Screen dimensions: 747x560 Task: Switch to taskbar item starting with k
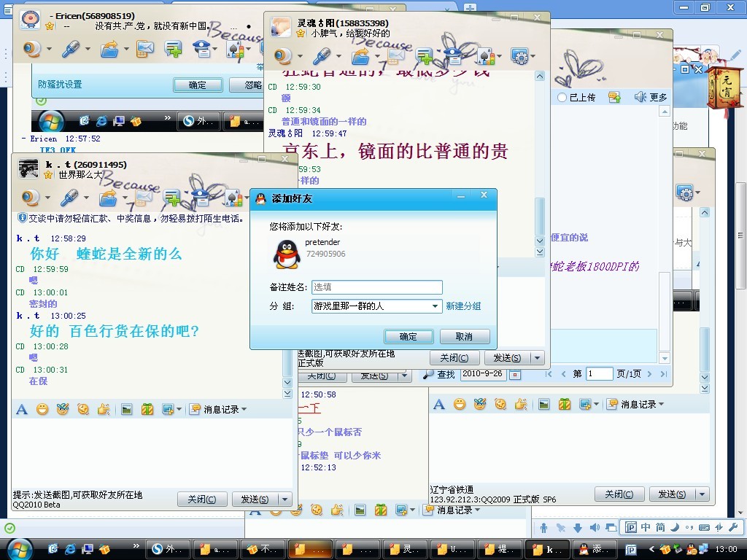click(x=546, y=549)
